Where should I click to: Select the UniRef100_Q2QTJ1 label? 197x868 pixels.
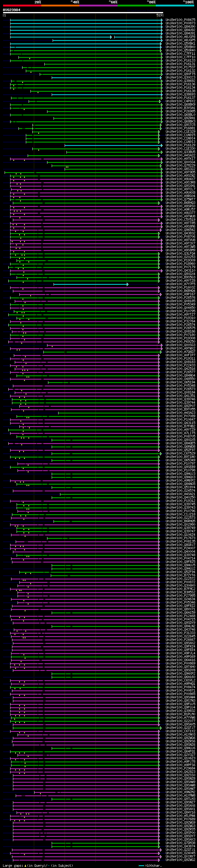click(x=180, y=850)
